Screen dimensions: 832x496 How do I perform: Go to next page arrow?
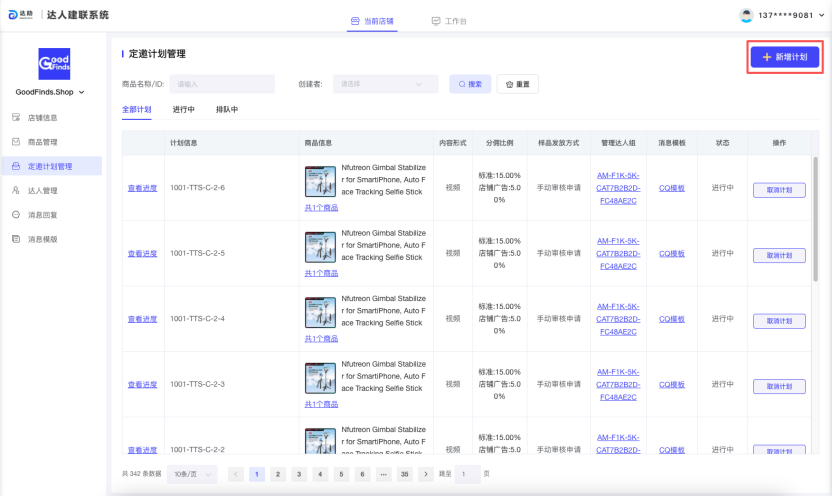427,474
